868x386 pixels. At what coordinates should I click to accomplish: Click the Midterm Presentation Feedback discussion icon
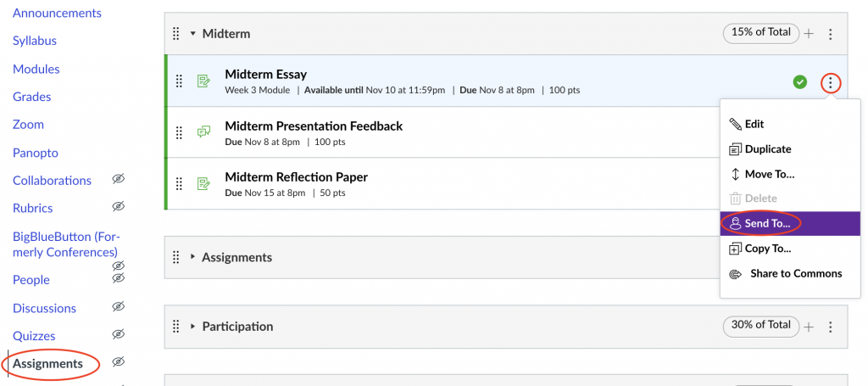coord(203,131)
